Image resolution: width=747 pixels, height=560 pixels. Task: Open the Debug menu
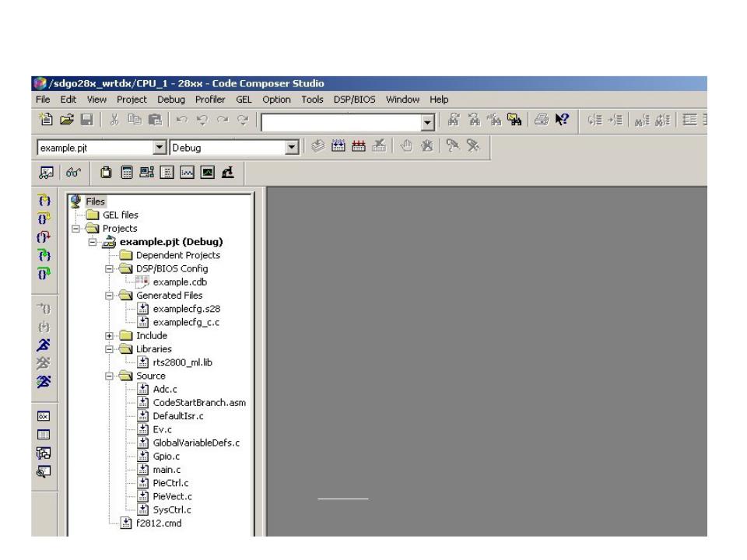(171, 100)
